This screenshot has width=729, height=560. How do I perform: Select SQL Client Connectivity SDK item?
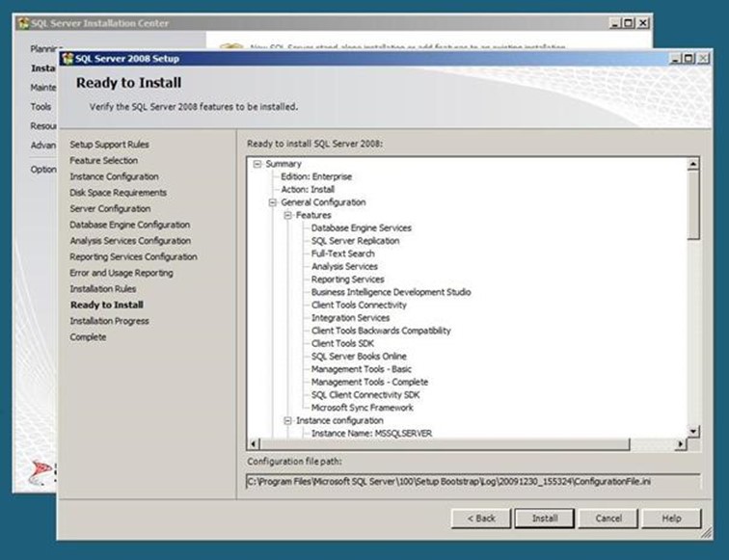click(365, 395)
